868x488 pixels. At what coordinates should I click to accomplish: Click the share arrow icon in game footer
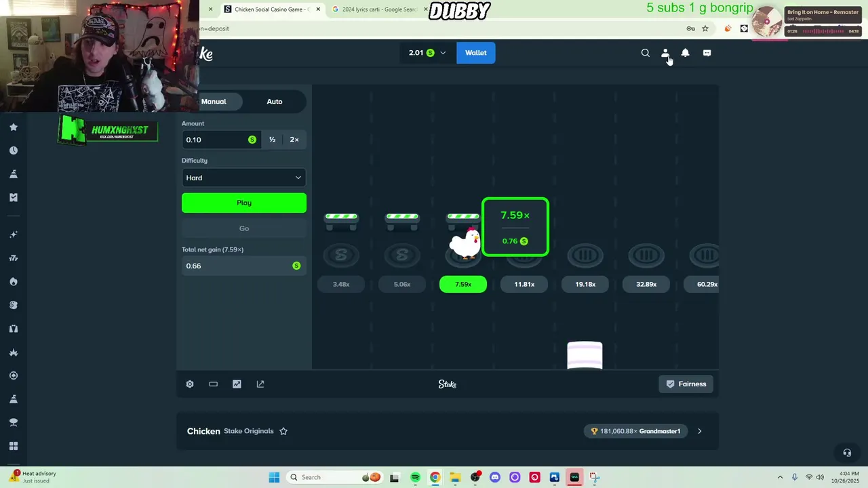260,384
